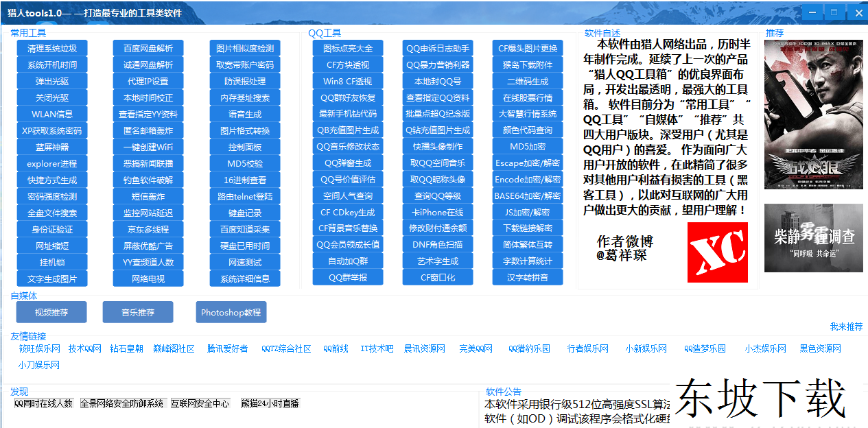The image size is (868, 428).
Task: Click the BASE64加密/解密 button
Action: tap(528, 196)
